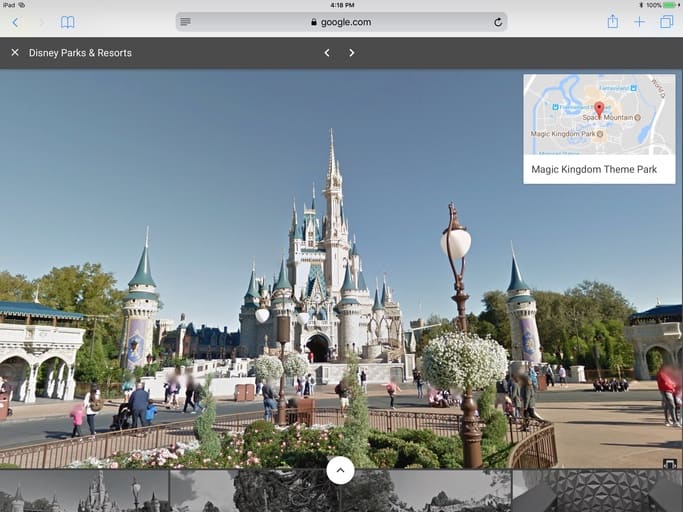The image size is (683, 512).
Task: Click the Magic Kingdom Theme Park label
Action: pyautogui.click(x=594, y=170)
